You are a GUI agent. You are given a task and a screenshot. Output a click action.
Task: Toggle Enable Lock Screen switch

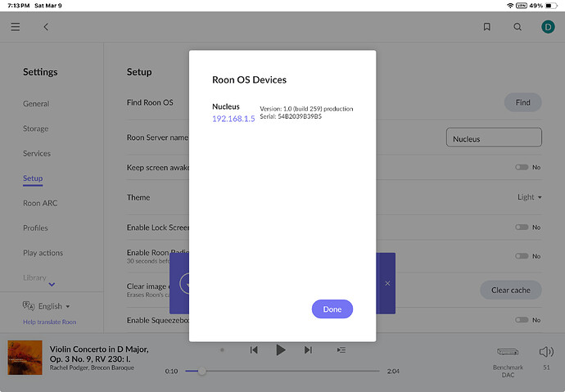(522, 228)
